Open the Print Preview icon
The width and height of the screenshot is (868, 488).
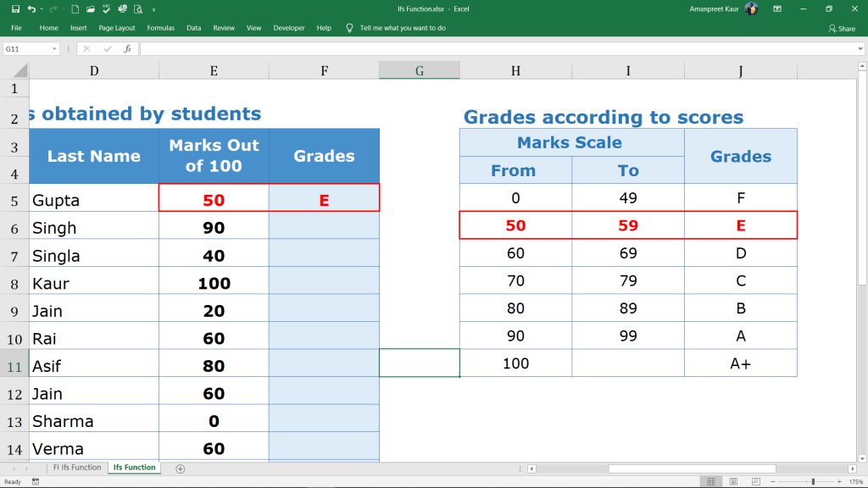click(x=139, y=8)
